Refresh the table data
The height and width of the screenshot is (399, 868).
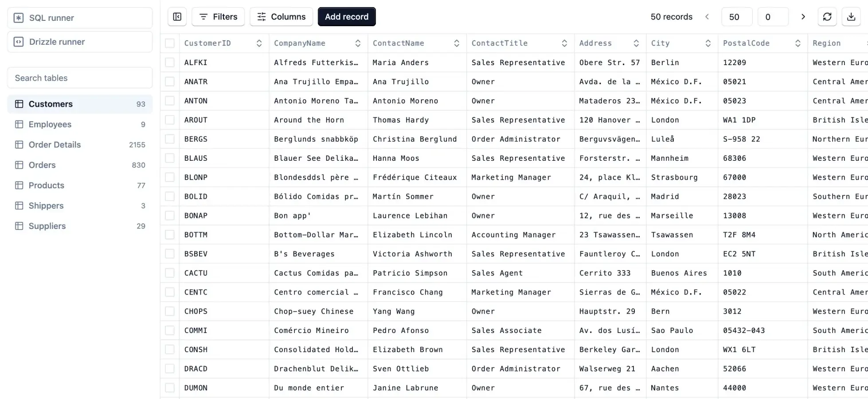pyautogui.click(x=827, y=16)
